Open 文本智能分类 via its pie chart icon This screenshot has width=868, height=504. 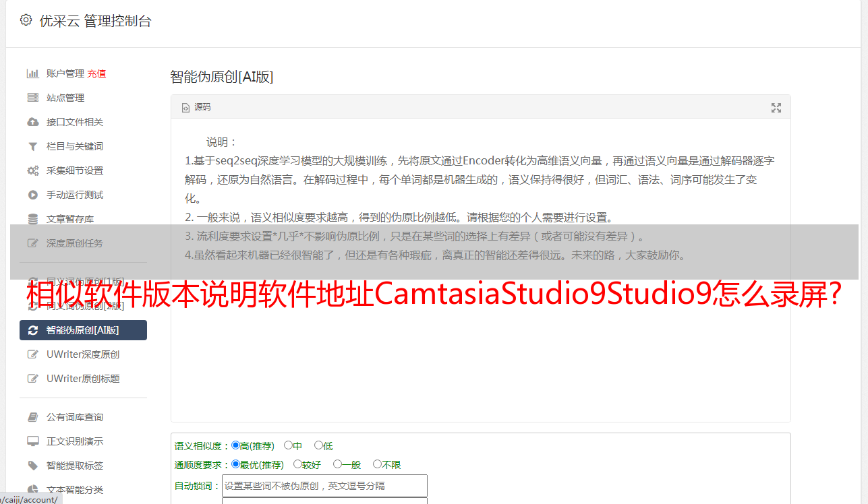point(32,490)
